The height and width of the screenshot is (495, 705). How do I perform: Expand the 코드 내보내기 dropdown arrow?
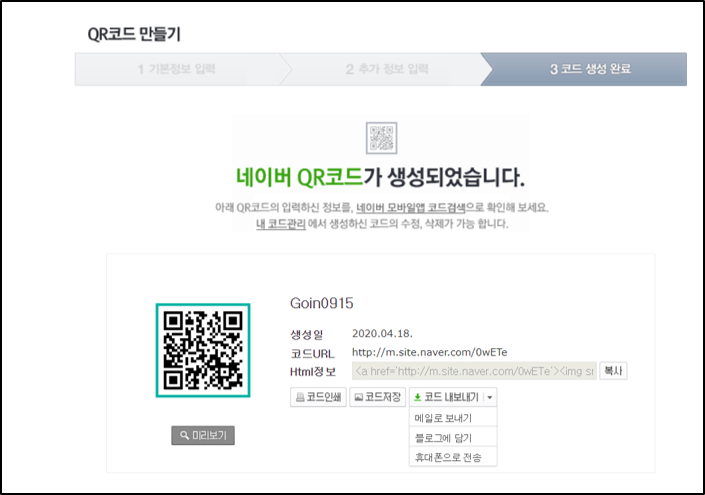490,397
